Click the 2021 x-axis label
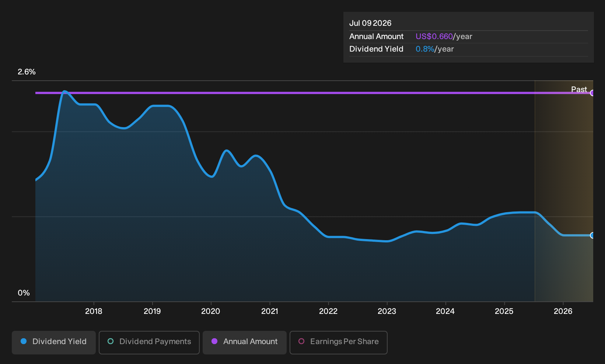The height and width of the screenshot is (364, 605). click(270, 311)
